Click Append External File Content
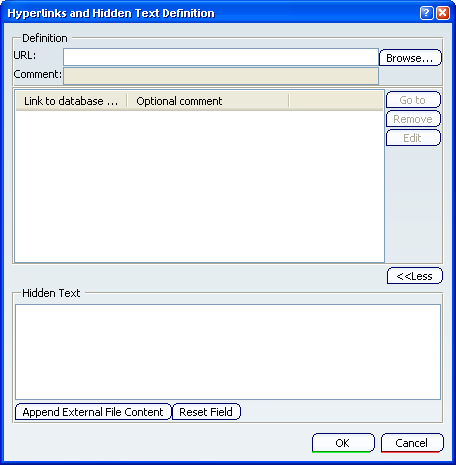456x465 pixels. [x=93, y=412]
